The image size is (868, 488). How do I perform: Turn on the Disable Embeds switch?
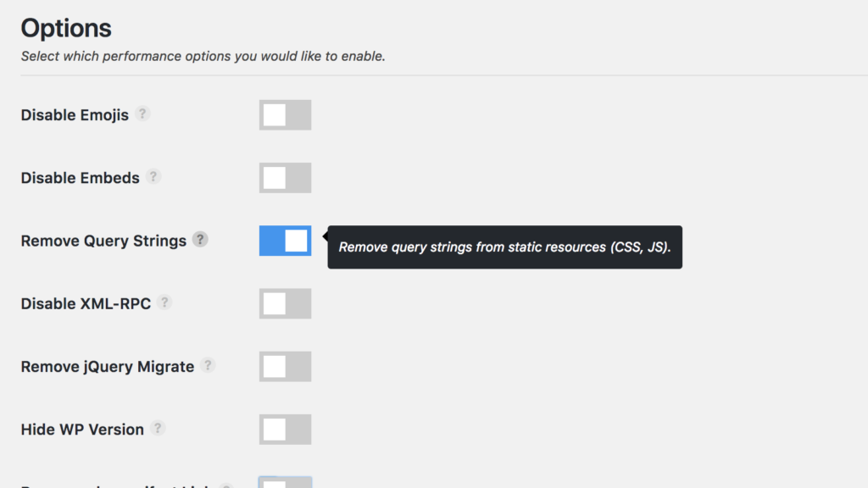tap(285, 178)
